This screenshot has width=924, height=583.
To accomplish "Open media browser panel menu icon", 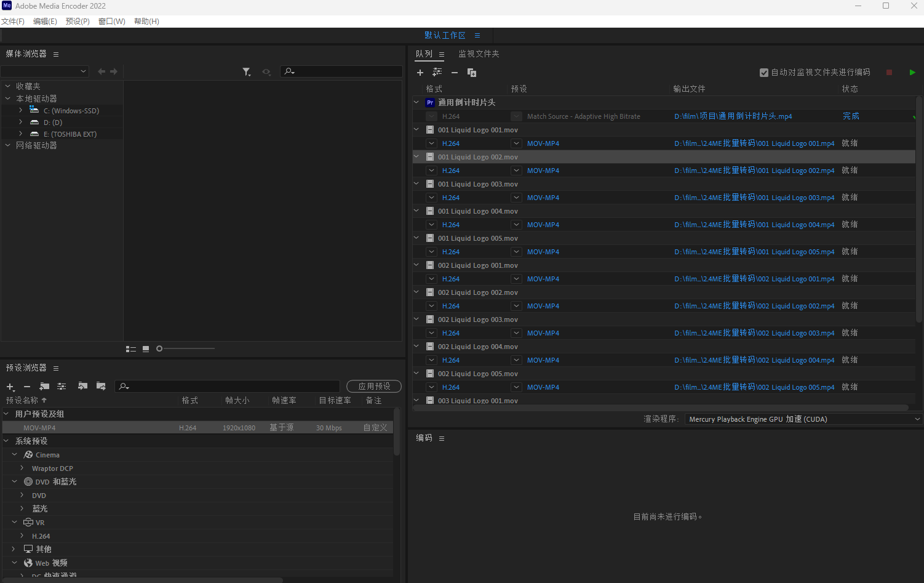I will (56, 54).
